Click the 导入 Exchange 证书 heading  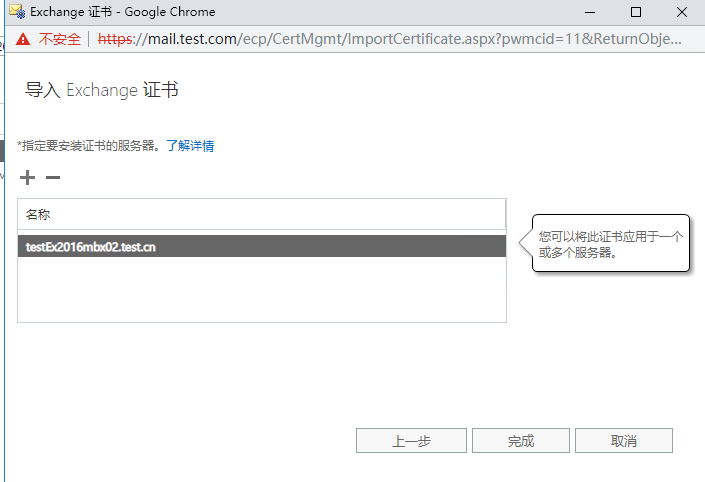[x=102, y=90]
